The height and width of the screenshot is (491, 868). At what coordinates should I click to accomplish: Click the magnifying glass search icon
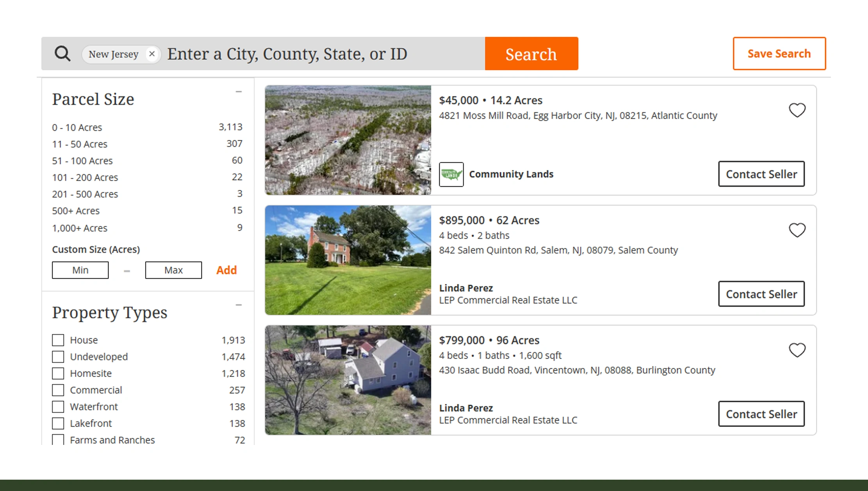click(x=62, y=54)
